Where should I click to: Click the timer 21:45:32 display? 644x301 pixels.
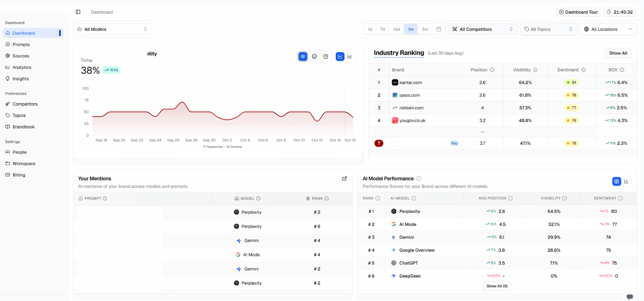click(620, 12)
